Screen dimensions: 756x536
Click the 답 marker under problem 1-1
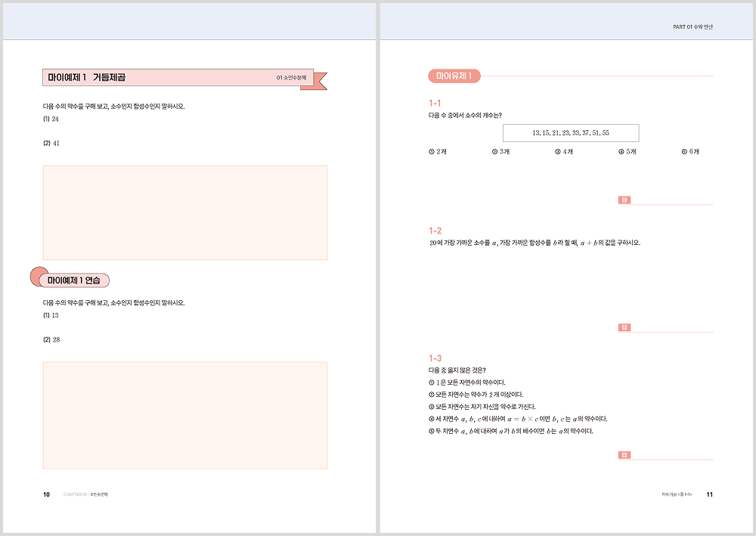pos(624,200)
